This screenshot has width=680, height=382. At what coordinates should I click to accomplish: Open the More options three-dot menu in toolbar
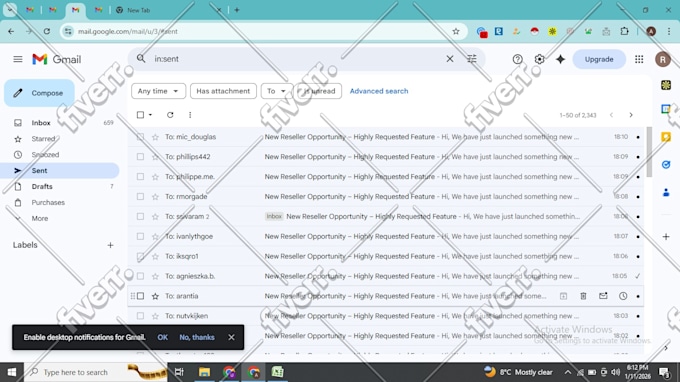pyautogui.click(x=190, y=115)
